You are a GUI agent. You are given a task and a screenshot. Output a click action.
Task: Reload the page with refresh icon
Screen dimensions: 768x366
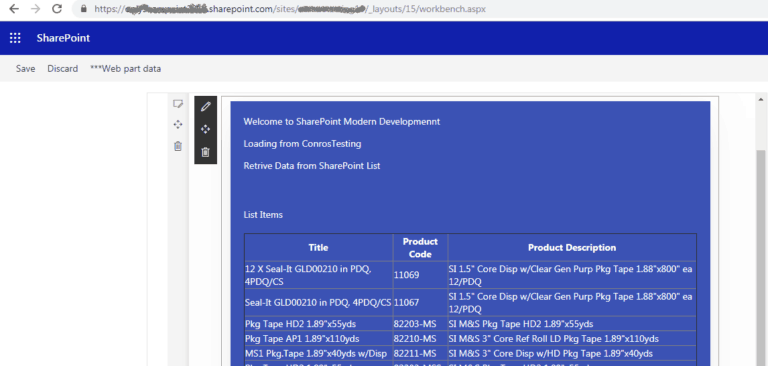click(x=57, y=9)
